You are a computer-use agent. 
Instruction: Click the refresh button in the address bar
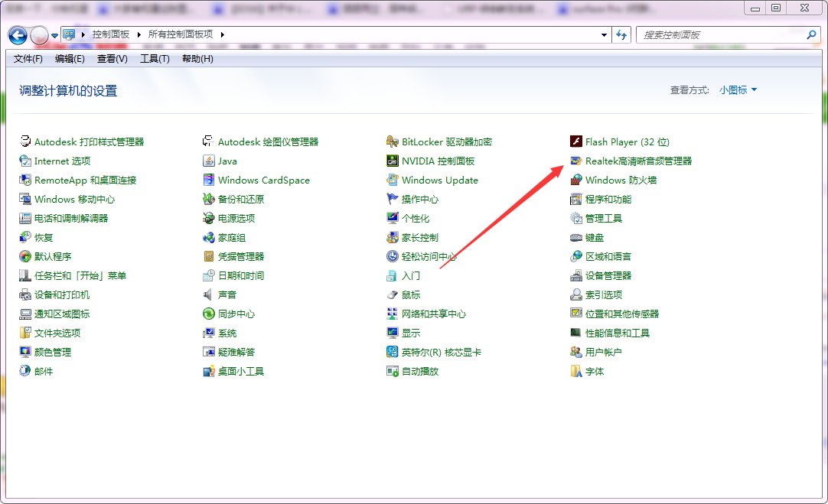621,34
